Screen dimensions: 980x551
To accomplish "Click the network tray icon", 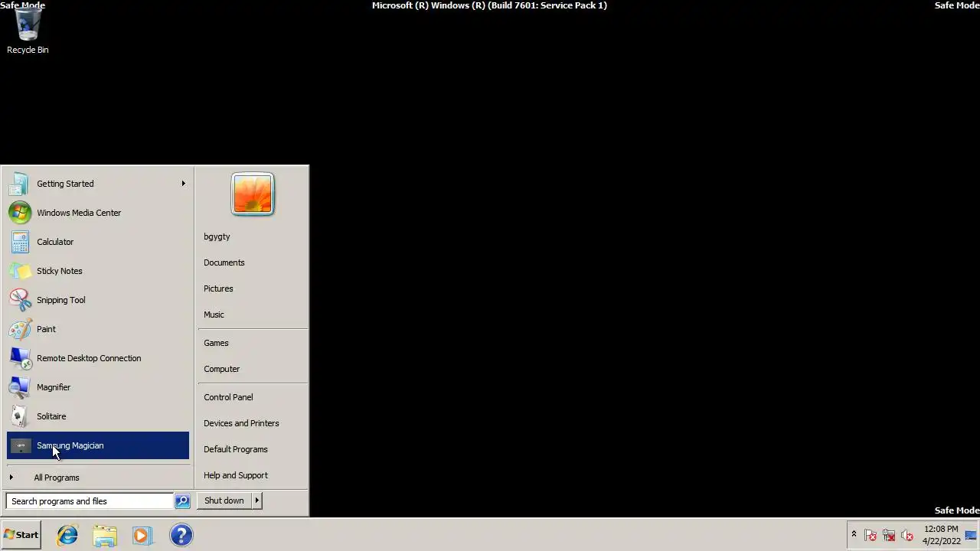I will click(x=889, y=535).
